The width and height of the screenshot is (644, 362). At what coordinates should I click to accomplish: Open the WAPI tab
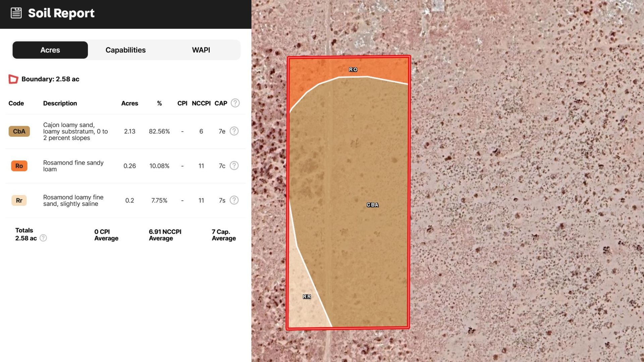[x=201, y=50]
